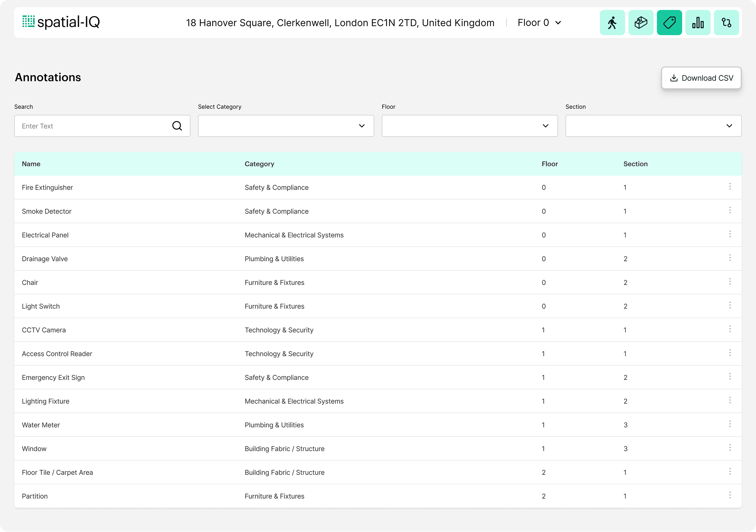Open options menu for Fire Extinguisher row

pyautogui.click(x=730, y=187)
